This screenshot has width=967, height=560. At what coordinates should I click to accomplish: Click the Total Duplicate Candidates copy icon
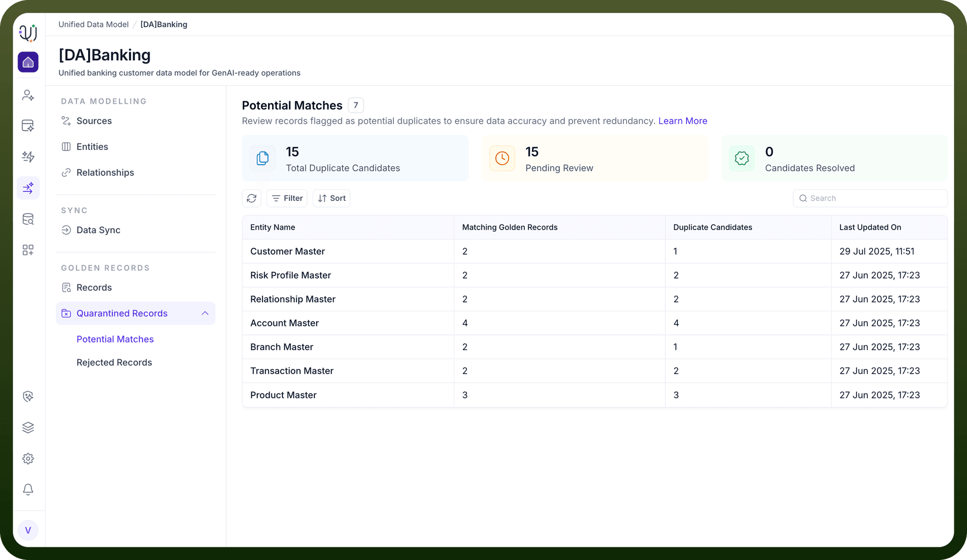tap(262, 158)
